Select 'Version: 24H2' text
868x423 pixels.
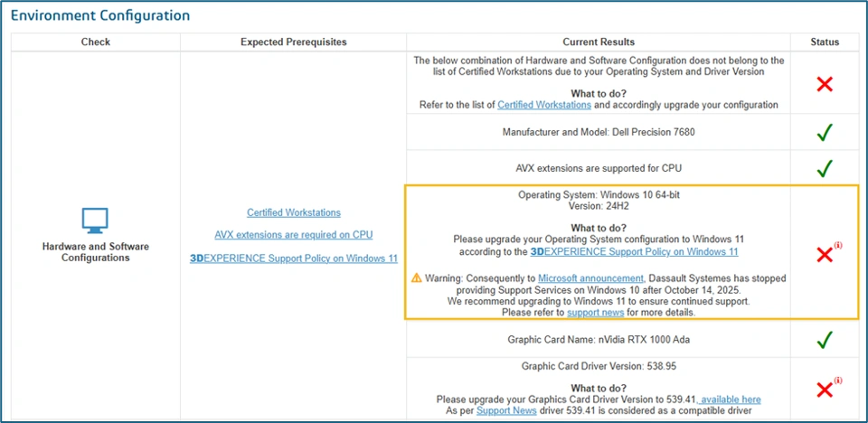pyautogui.click(x=599, y=205)
